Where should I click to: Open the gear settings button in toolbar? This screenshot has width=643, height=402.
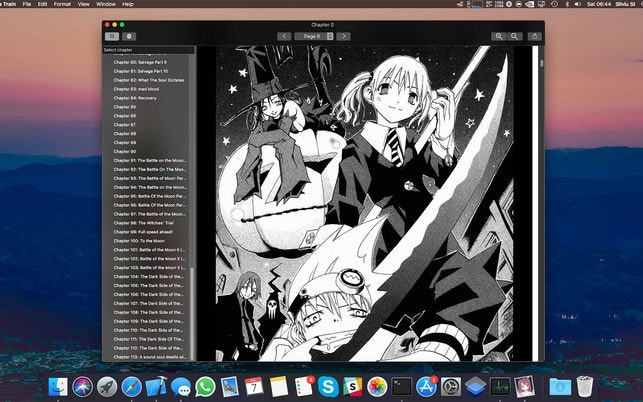[129, 37]
